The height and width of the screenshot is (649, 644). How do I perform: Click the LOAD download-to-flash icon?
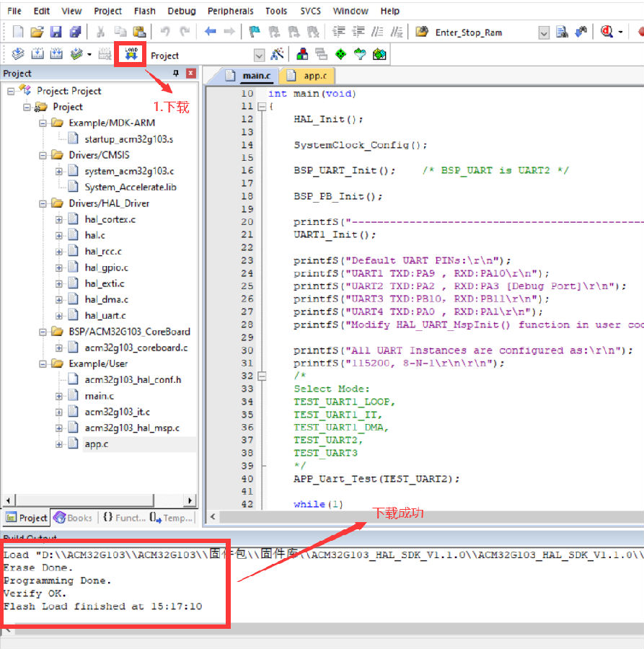[131, 55]
